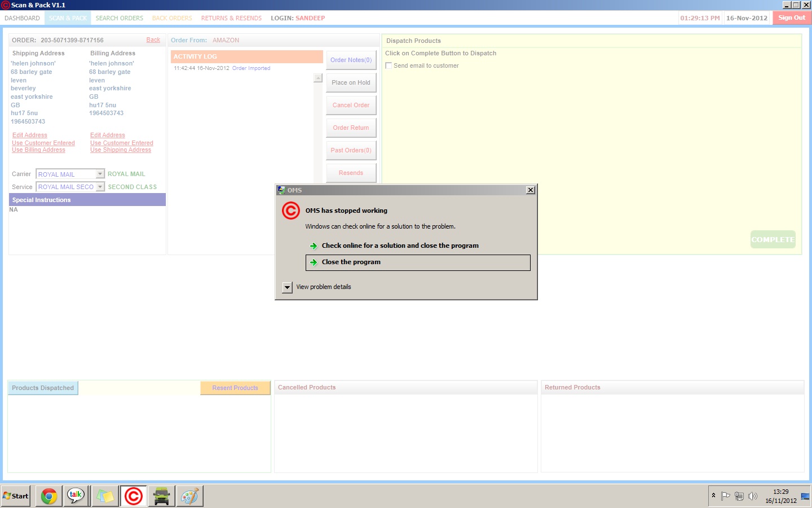This screenshot has width=812, height=508.
Task: Show hidden system tray icons
Action: 713,496
